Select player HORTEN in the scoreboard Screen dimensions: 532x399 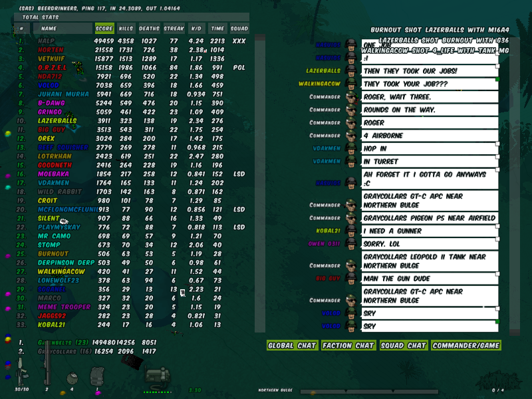[51, 49]
